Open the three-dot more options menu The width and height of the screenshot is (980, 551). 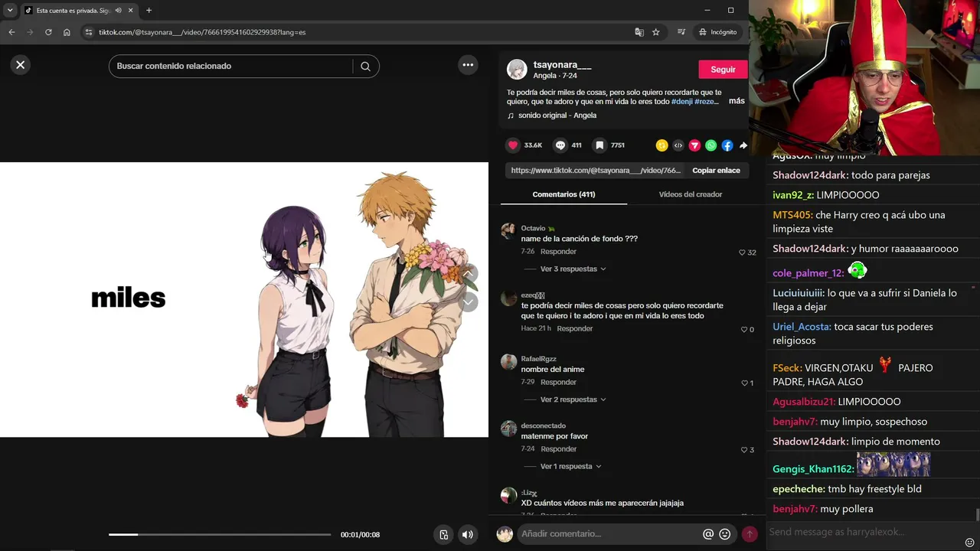[468, 65]
